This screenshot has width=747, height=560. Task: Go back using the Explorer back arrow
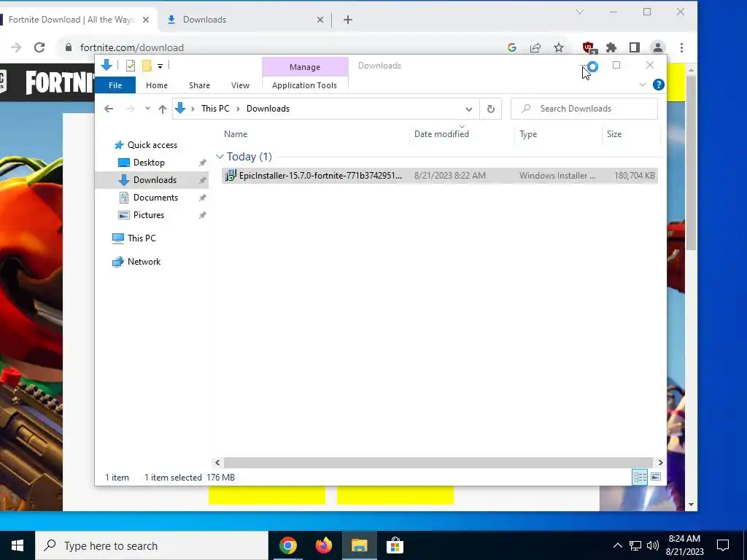click(x=109, y=109)
